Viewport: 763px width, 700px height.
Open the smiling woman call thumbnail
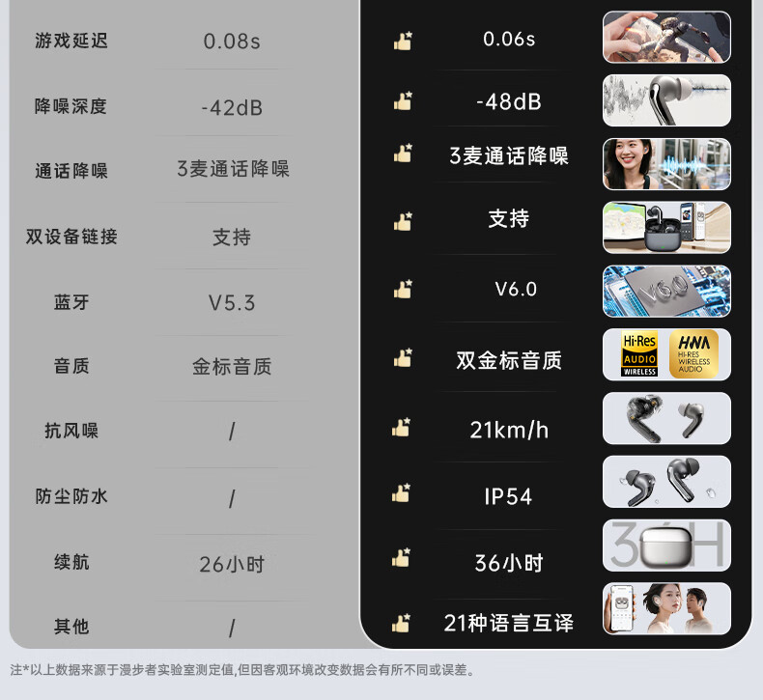click(666, 164)
